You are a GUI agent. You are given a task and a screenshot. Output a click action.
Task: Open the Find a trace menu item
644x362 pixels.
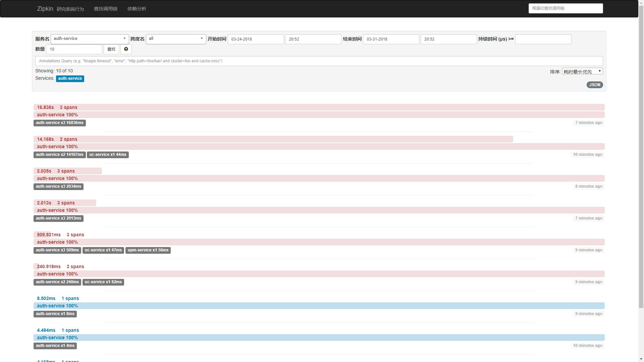pyautogui.click(x=105, y=9)
